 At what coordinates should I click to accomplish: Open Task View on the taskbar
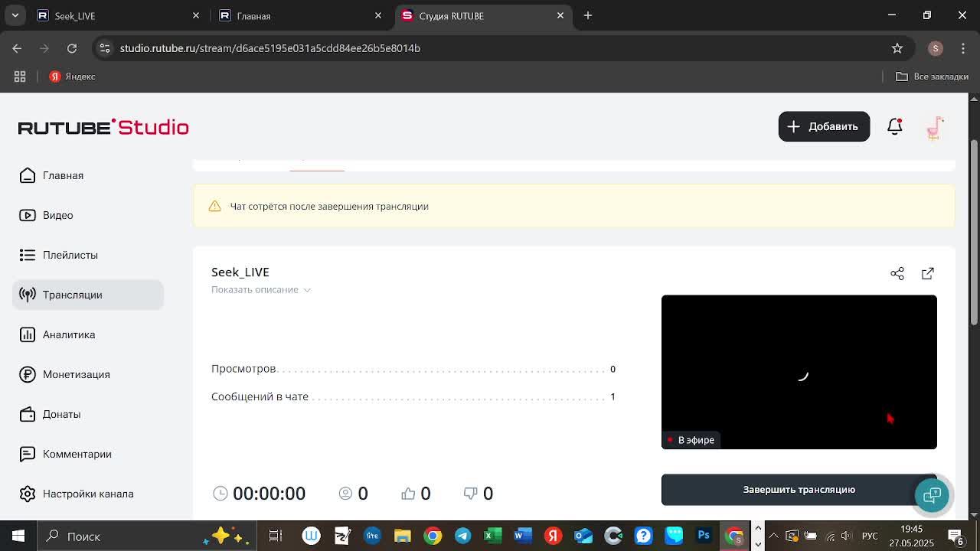pyautogui.click(x=276, y=536)
